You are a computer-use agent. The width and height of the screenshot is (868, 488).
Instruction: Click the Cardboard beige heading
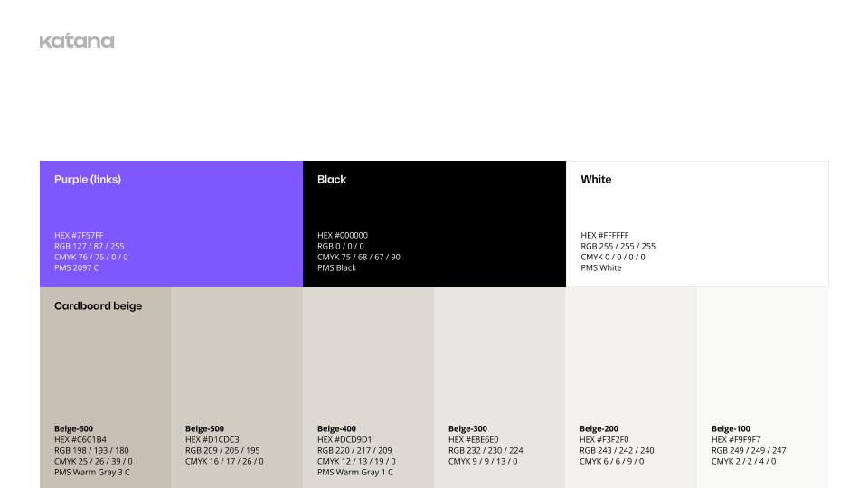tap(98, 306)
